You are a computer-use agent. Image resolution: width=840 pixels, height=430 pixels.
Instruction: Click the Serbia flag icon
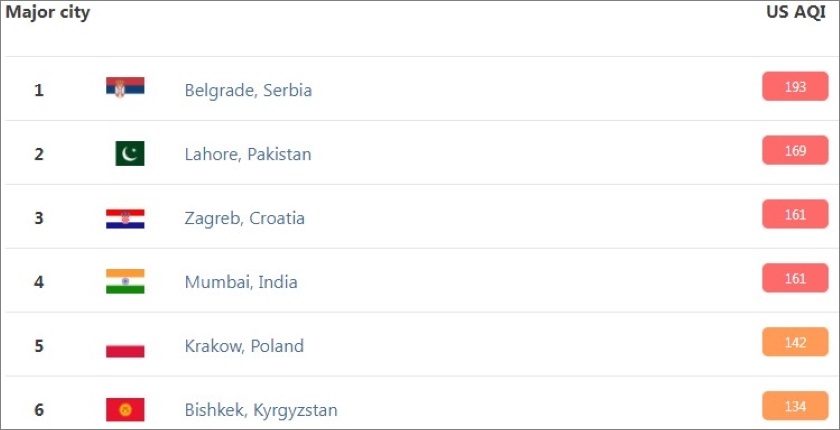click(x=125, y=88)
